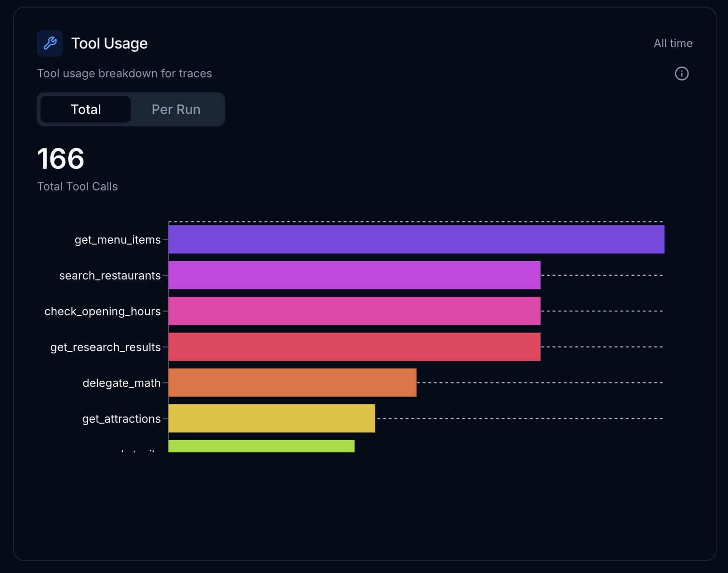Click the orange delegate_math bar

(x=292, y=383)
